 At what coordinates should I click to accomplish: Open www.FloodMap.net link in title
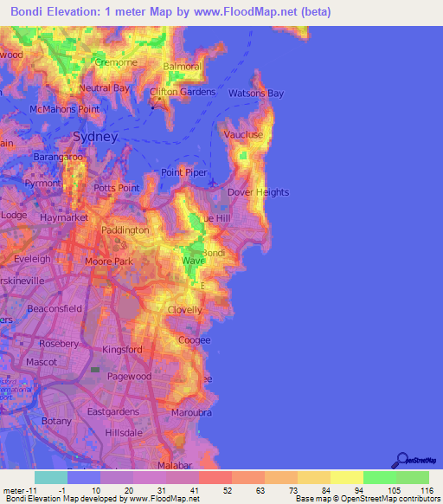coord(246,12)
